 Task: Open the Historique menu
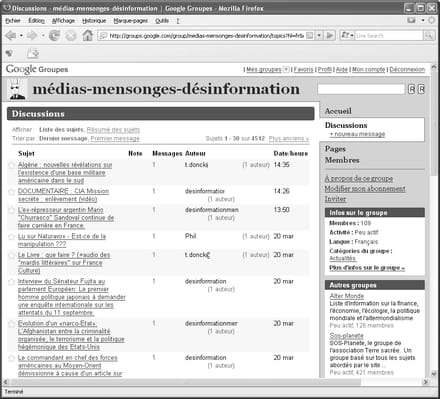pos(94,21)
